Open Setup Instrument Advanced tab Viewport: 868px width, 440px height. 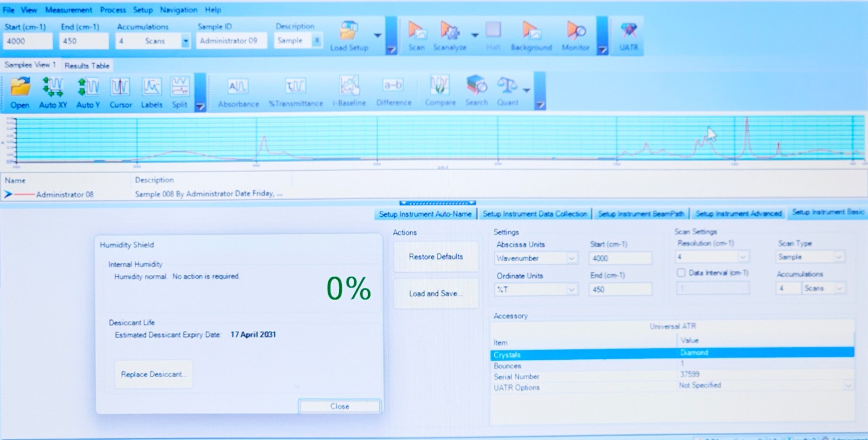tap(738, 213)
